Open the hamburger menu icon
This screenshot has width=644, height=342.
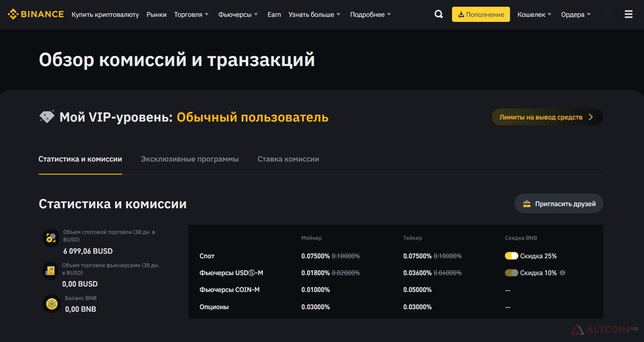tap(628, 14)
